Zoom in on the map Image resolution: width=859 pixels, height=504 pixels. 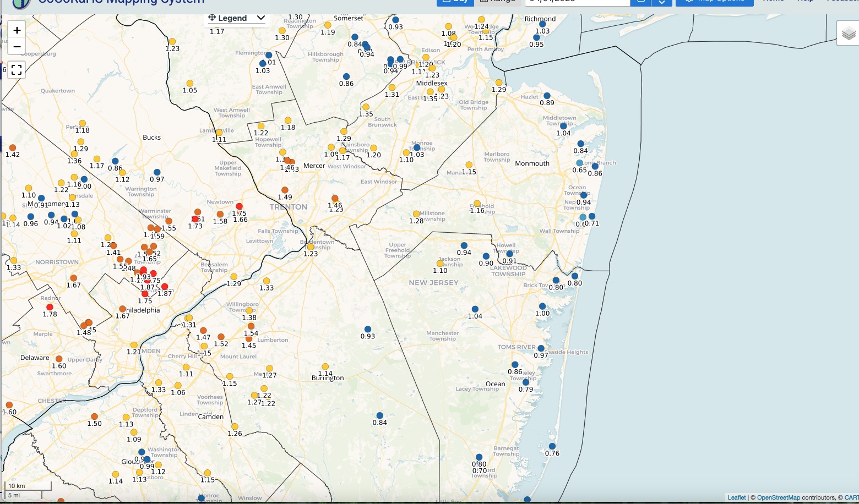click(x=17, y=30)
